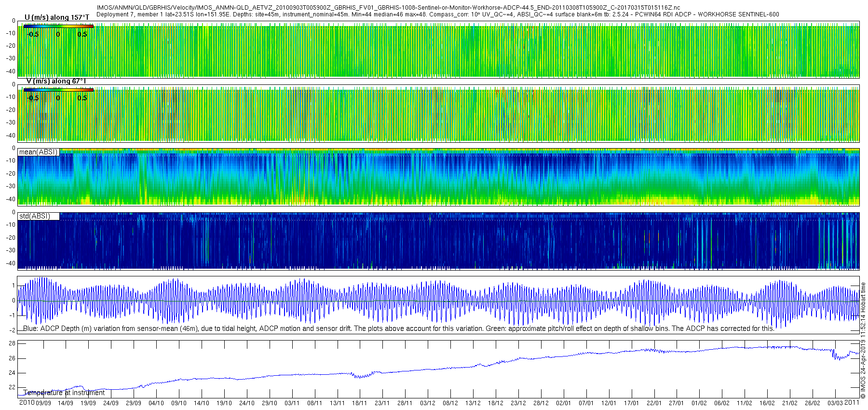868x410 pixels.
Task: Click the -0.5 label on the V colorbar
Action: coord(33,98)
